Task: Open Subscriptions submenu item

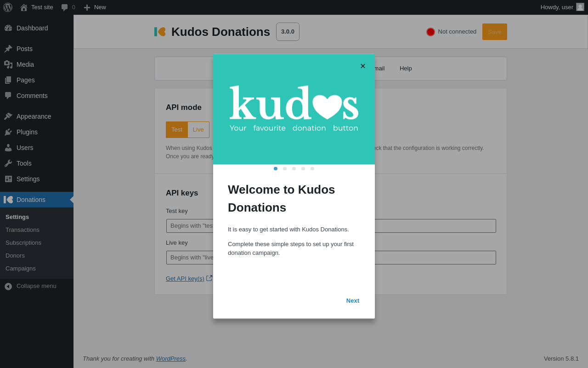Action: point(37,243)
